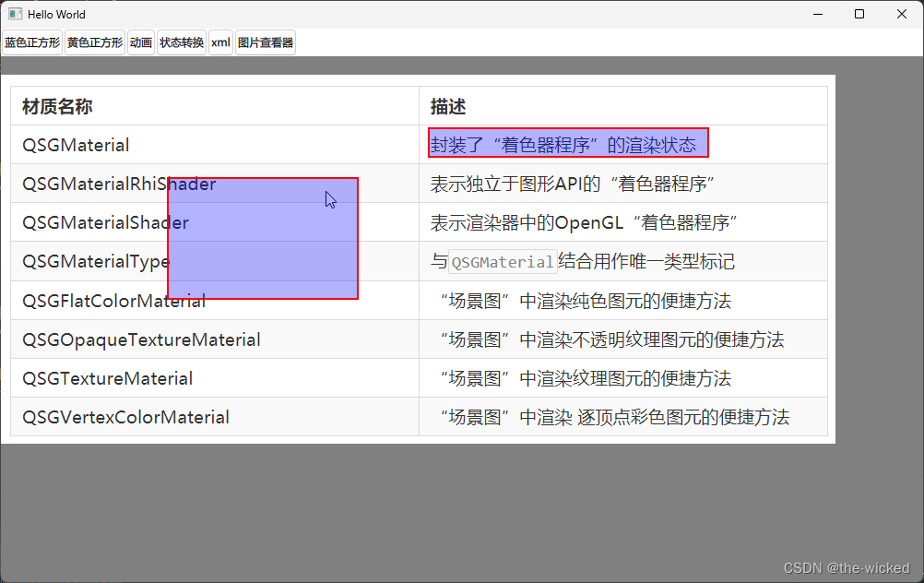This screenshot has height=583, width=924.
Task: Click the semi-transparent blue rectangle overlay
Action: coord(262,237)
